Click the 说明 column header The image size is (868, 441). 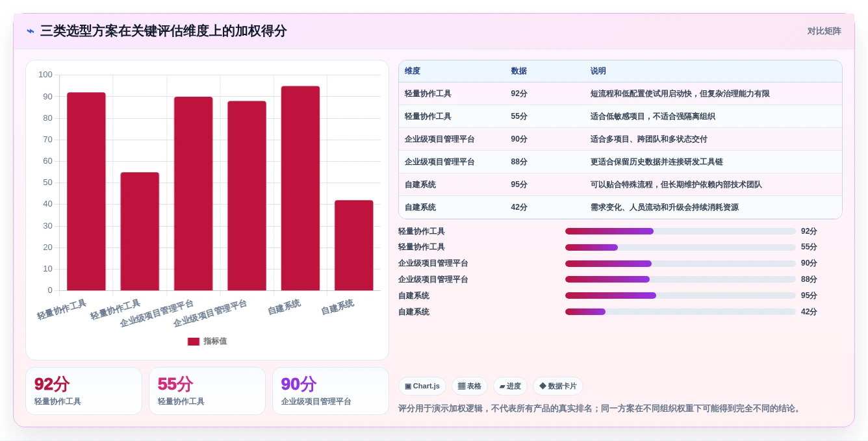tap(598, 71)
